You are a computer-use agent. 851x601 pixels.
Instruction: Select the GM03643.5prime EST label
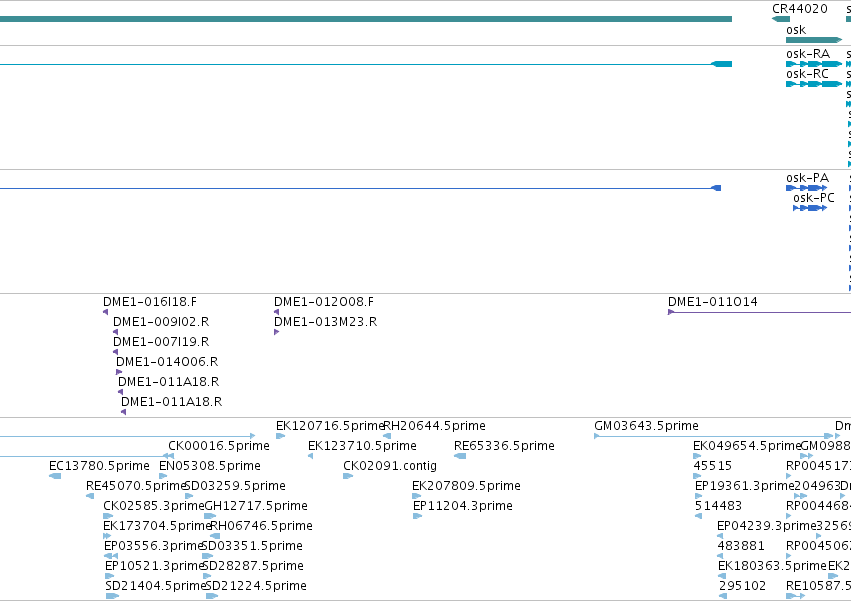646,426
